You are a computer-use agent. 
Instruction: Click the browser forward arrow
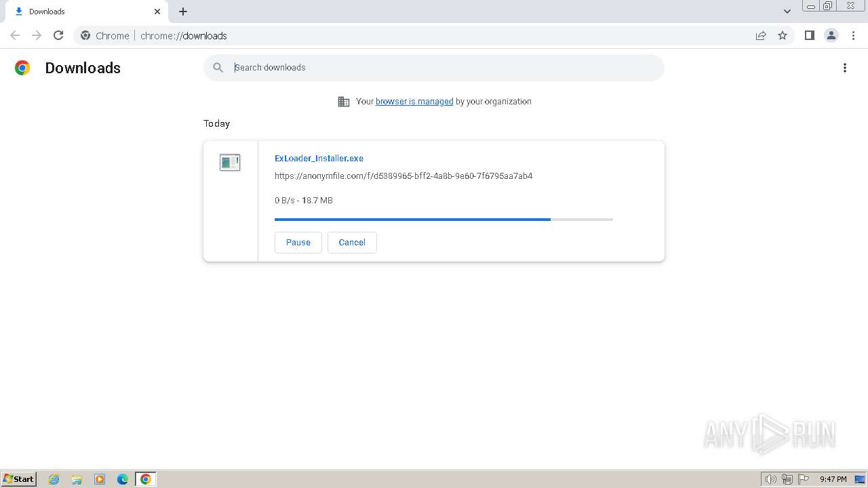(37, 35)
